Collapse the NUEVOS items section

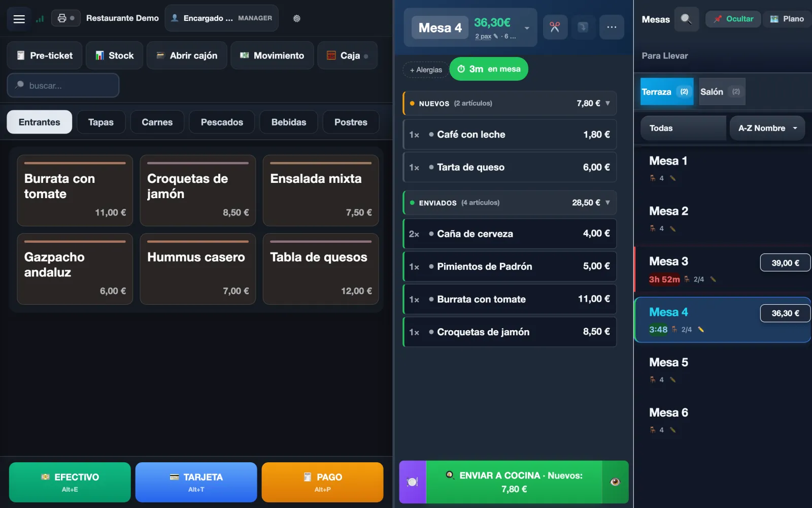coord(510,103)
